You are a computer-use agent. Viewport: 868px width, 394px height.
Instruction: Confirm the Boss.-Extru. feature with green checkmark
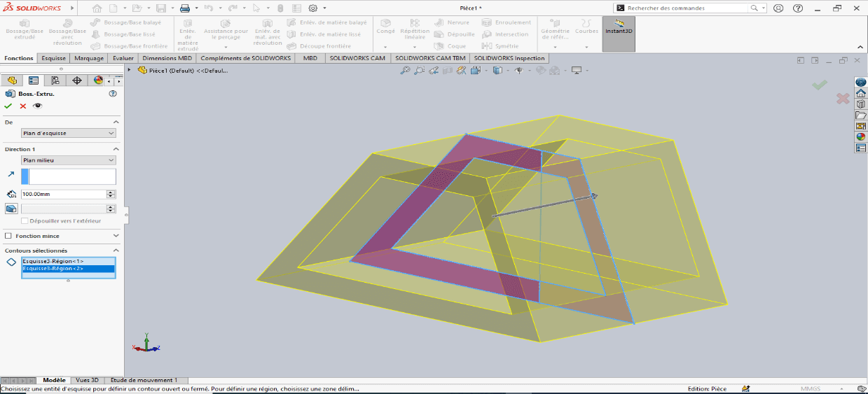point(8,106)
